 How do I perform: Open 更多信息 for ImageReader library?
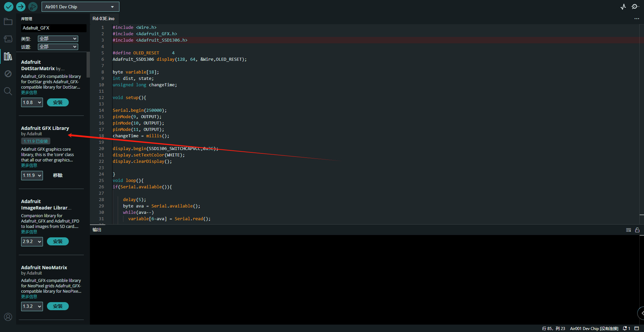(29, 232)
